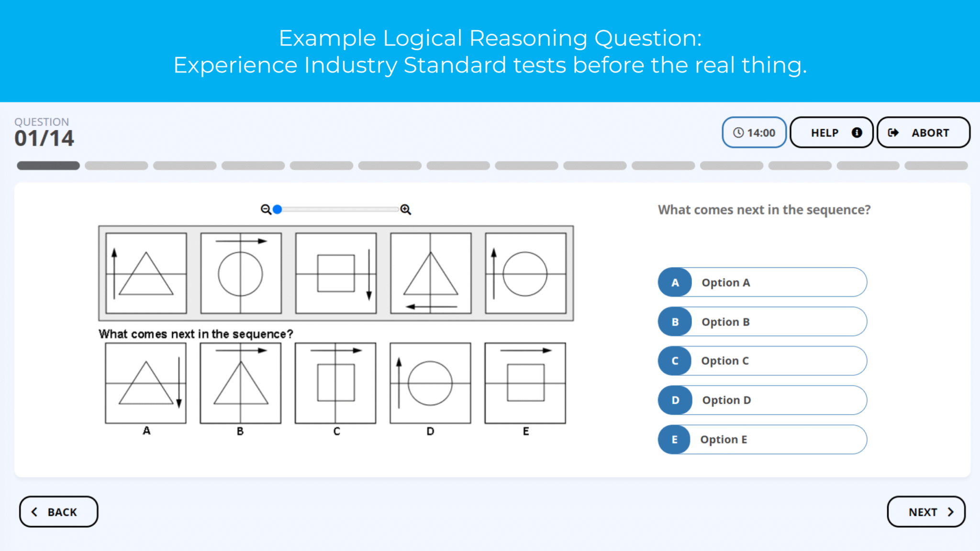
Task: Select Option C answer
Action: (762, 361)
